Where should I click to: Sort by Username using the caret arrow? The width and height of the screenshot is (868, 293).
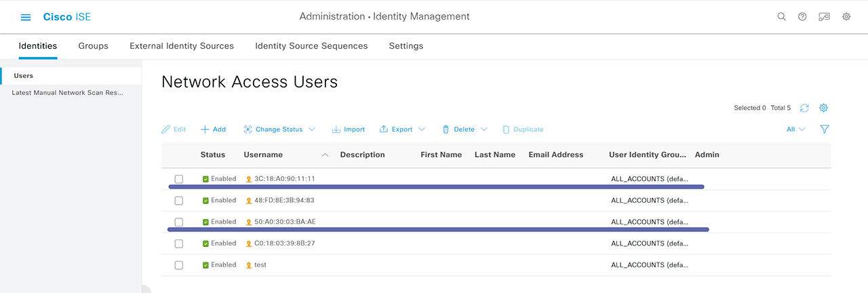tap(325, 155)
